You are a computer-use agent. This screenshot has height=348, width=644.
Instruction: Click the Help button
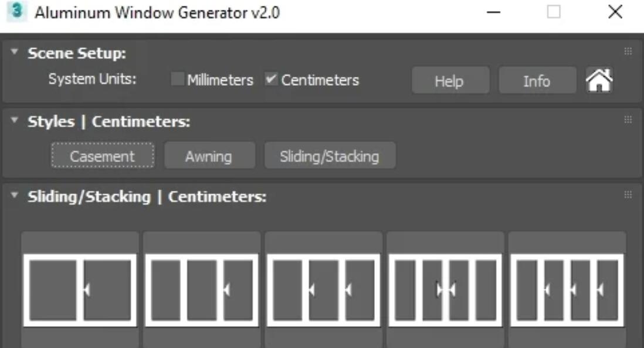tap(449, 81)
